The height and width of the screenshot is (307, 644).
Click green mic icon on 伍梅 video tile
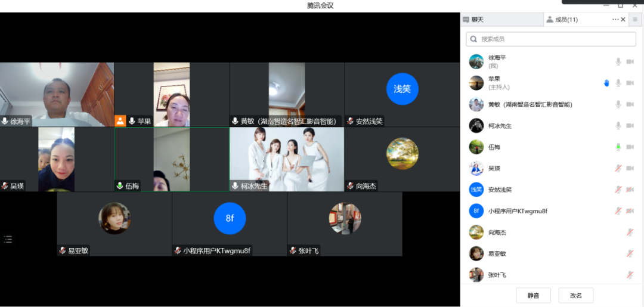click(120, 186)
